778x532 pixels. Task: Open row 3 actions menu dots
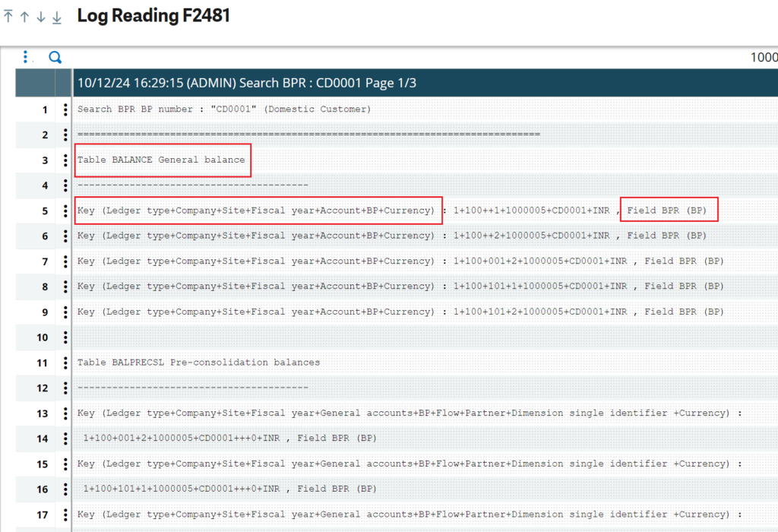pos(65,160)
